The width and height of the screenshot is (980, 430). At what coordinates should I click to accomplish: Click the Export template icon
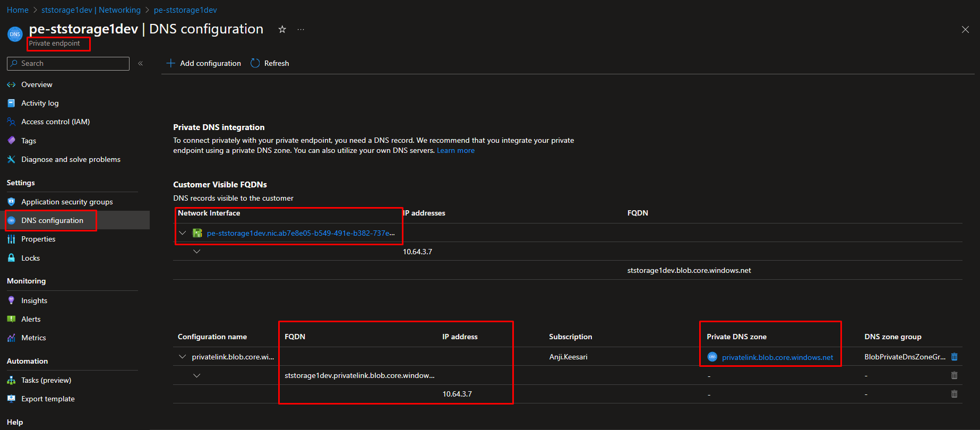[11, 399]
